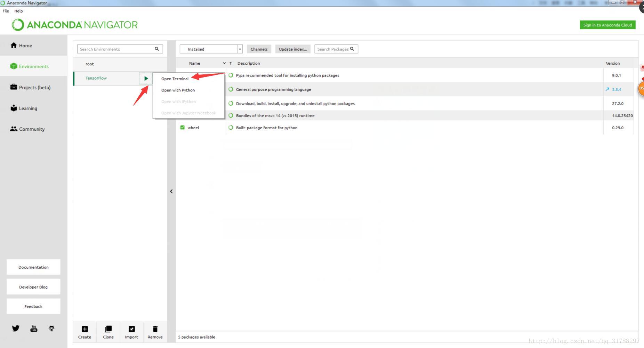Collapse the environments panel with the chevron
The width and height of the screenshot is (644, 348).
[x=171, y=191]
